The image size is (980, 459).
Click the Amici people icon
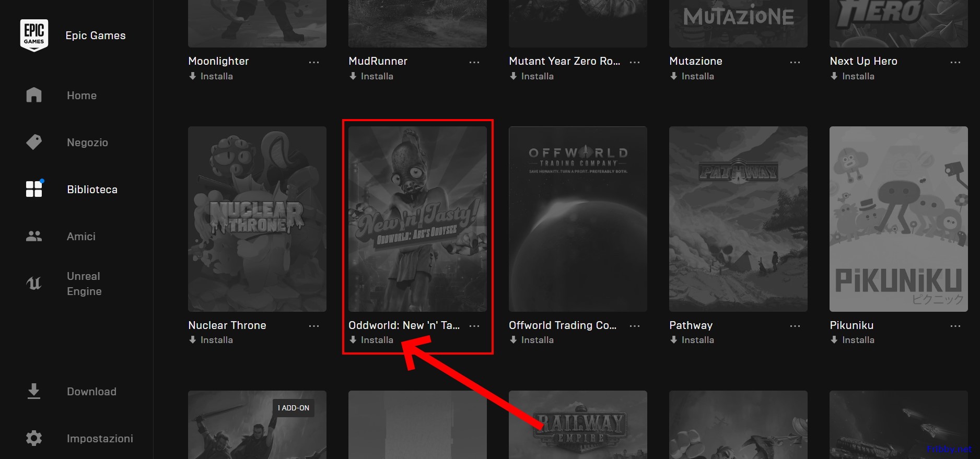tap(34, 236)
